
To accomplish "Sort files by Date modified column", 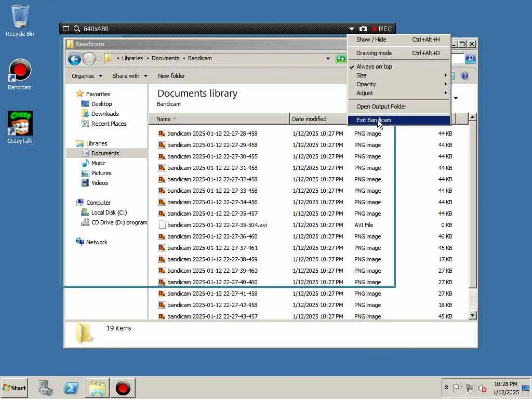I will [318, 119].
